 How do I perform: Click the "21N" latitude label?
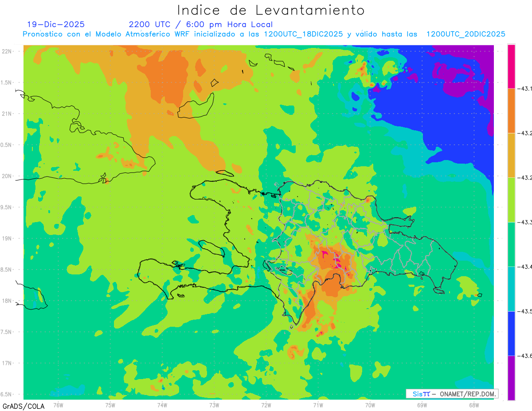pyautogui.click(x=7, y=114)
